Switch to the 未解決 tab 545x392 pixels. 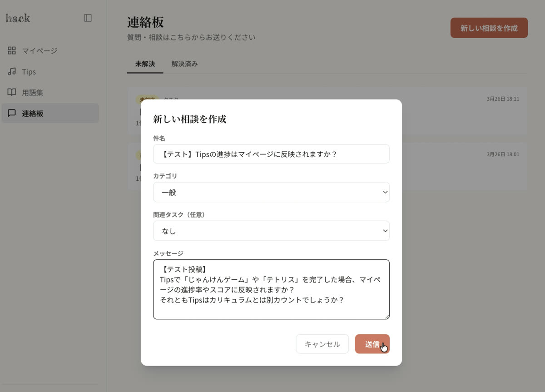coord(145,64)
